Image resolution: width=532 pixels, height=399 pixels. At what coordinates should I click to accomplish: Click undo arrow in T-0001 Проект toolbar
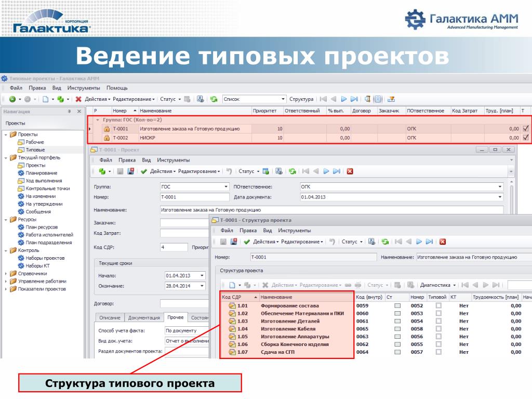point(229,171)
